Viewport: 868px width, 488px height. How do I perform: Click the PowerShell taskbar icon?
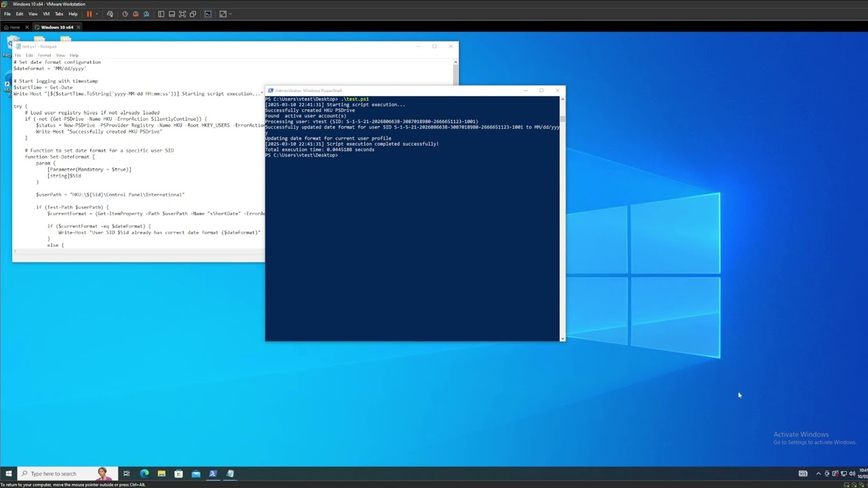213,474
